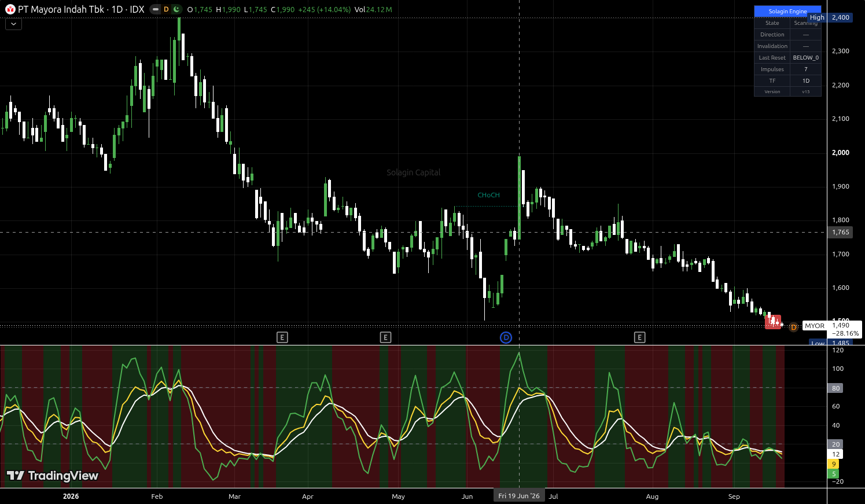Viewport: 865px width, 504px height.
Task: Click the Mayora Indah red logo icon
Action: (x=10, y=9)
